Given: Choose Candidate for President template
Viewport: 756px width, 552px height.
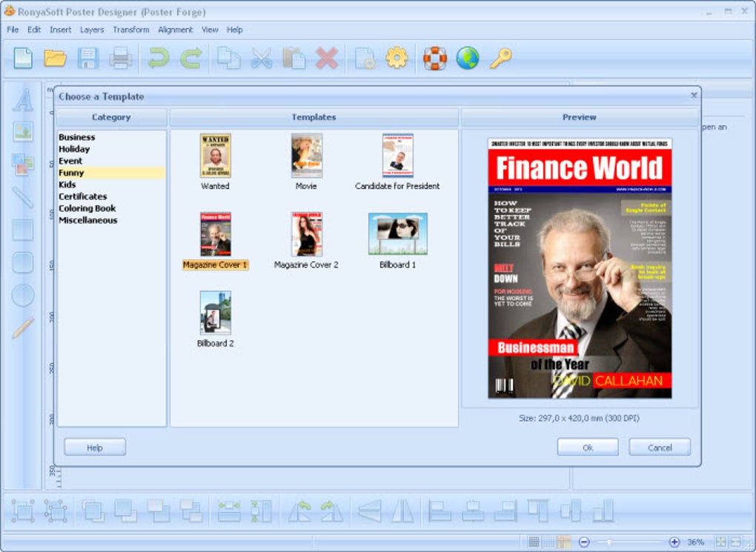Looking at the screenshot, I should [397, 156].
